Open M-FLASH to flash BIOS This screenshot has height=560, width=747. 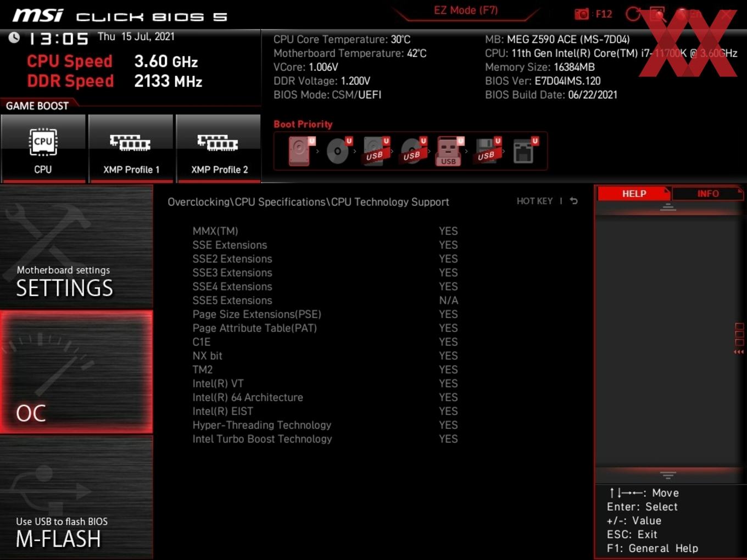[x=76, y=498]
